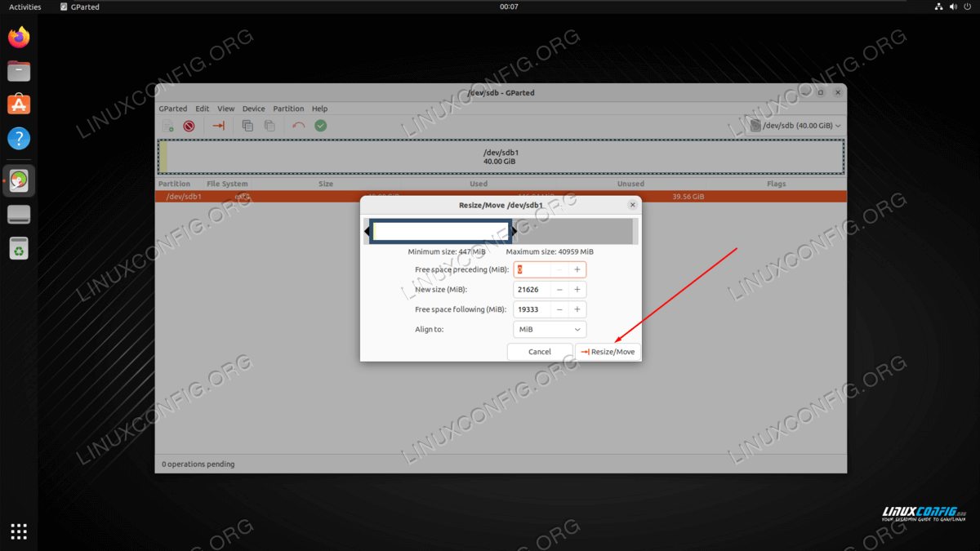Open the /dev/sdb (40.00 GiB) device selector

point(795,126)
